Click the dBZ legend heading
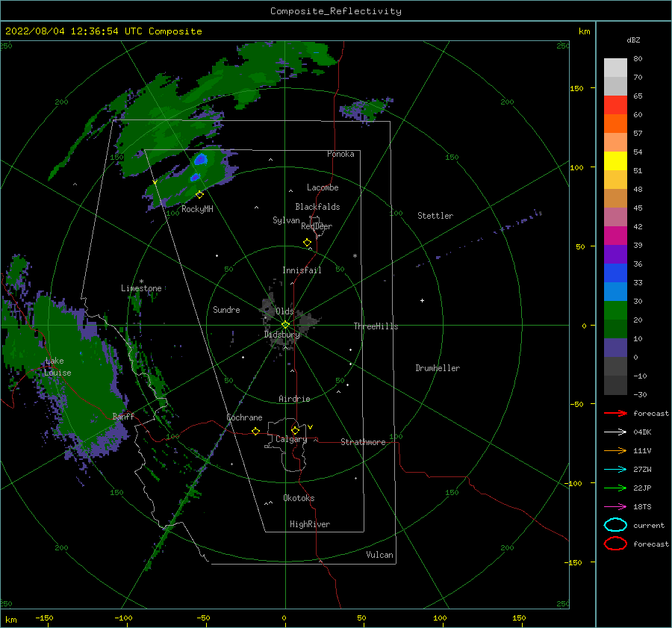Viewport: 672px width, 628px height. click(633, 40)
